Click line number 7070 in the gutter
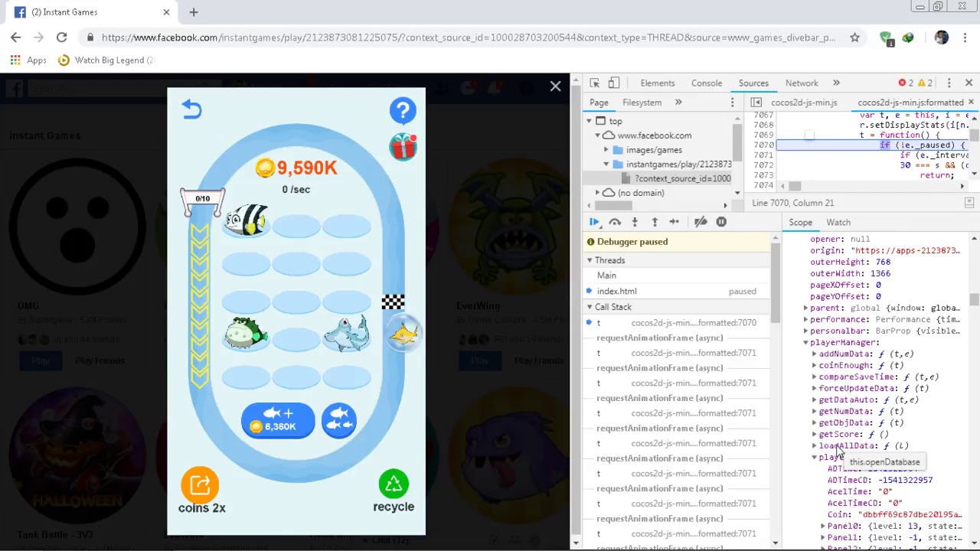Viewport: 980px width, 551px height. 763,145
